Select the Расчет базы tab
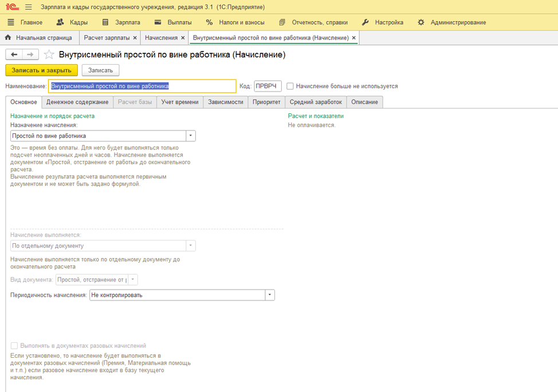This screenshot has width=558, height=392. point(135,102)
